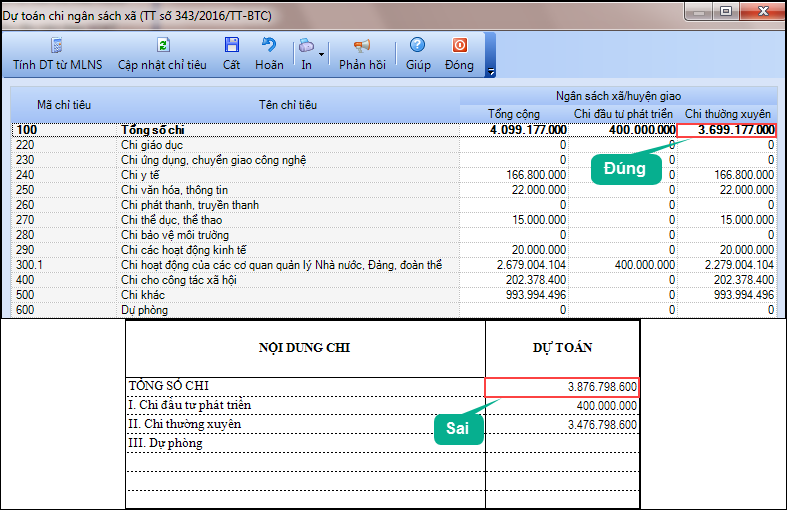Select the Chi khác row
This screenshot has width=787, height=510.
click(x=394, y=295)
